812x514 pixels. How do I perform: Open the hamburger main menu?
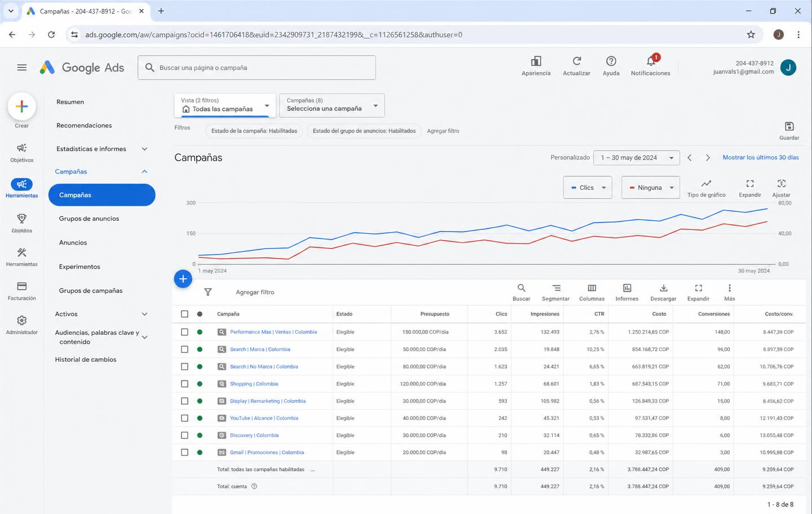pyautogui.click(x=22, y=68)
